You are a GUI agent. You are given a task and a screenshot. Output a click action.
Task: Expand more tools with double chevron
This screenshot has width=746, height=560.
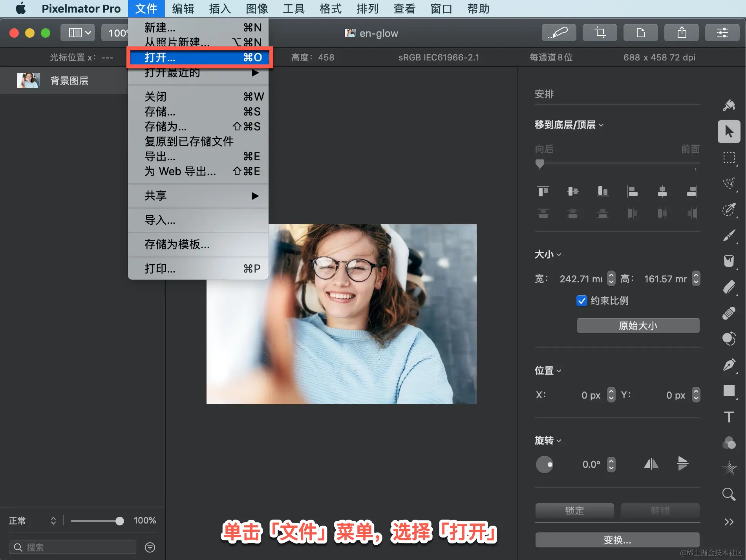tap(729, 522)
